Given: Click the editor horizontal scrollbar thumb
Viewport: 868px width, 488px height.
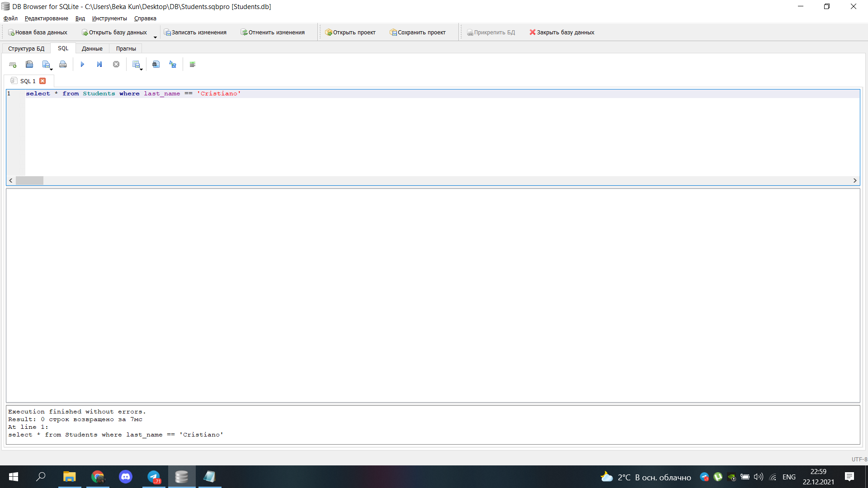Looking at the screenshot, I should pyautogui.click(x=29, y=180).
